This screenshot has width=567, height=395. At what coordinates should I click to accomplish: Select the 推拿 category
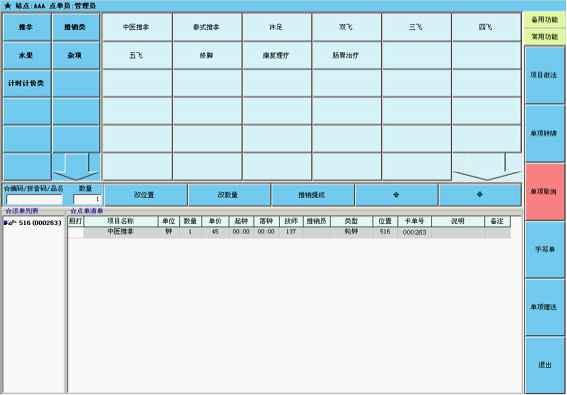coord(27,27)
